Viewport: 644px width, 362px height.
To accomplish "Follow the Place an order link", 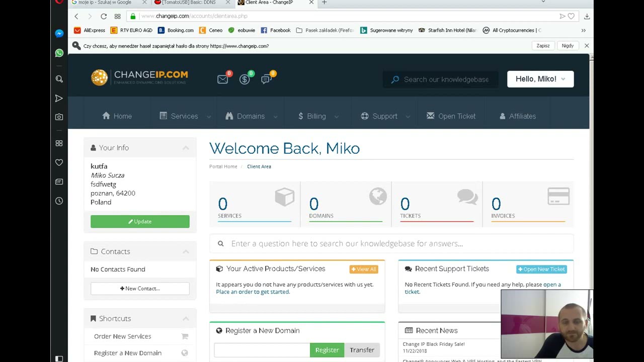I will click(253, 292).
